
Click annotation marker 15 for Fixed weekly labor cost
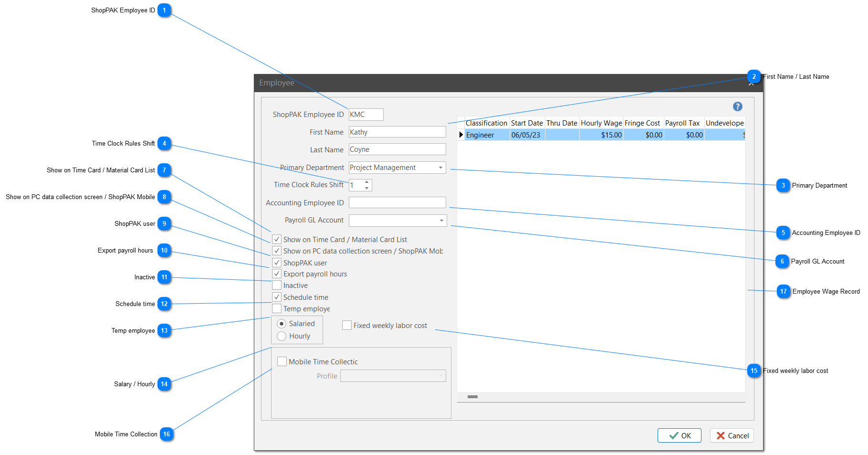(753, 370)
